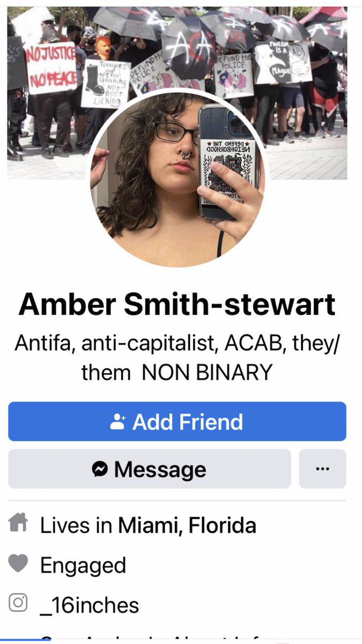Tap the heart icon next to Engaged
The width and height of the screenshot is (362, 644).
pos(18,564)
